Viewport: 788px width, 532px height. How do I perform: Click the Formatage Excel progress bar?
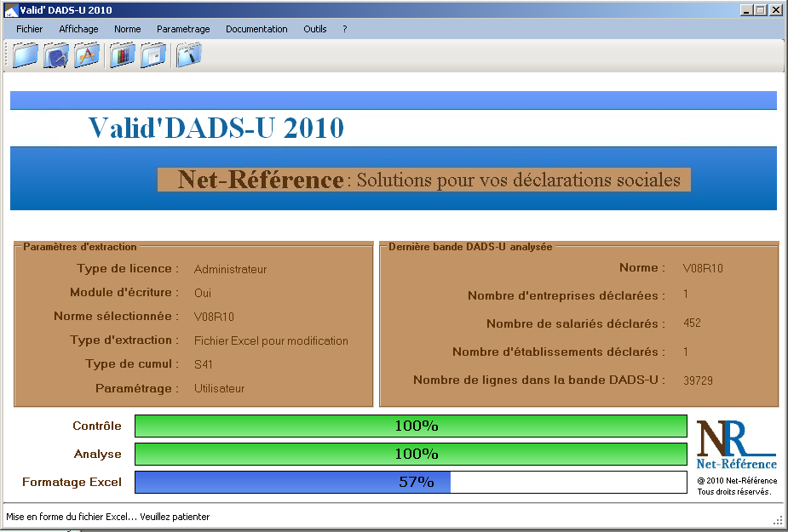411,483
